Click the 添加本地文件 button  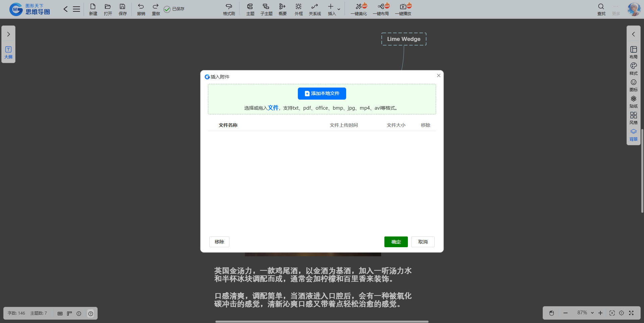[322, 94]
